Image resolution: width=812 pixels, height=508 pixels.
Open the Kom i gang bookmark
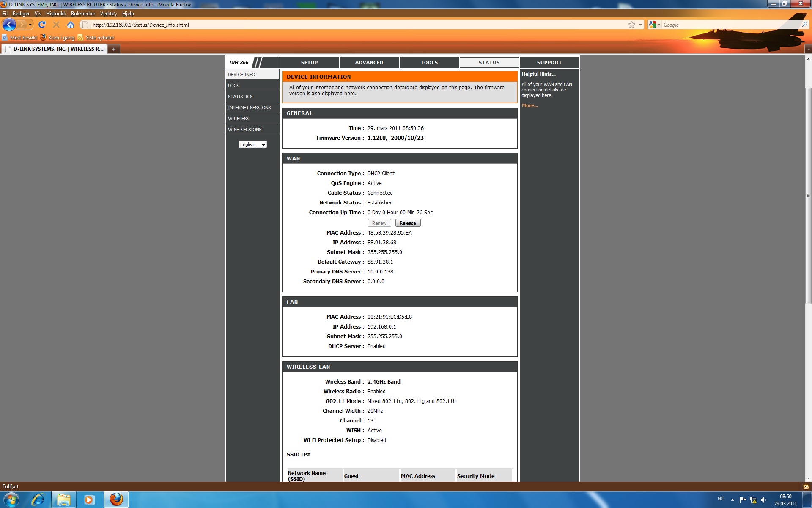58,38
